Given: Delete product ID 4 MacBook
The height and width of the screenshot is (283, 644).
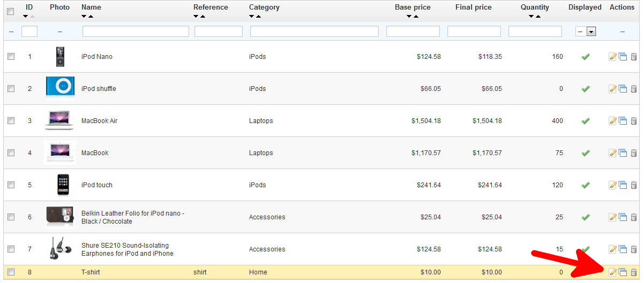Looking at the screenshot, I should tap(634, 153).
